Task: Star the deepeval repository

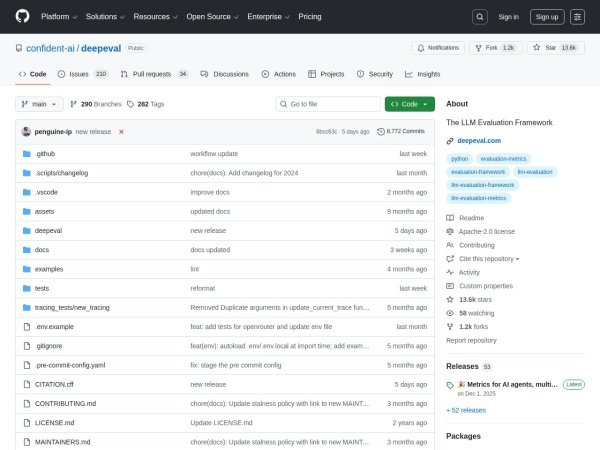Action: 556,48
